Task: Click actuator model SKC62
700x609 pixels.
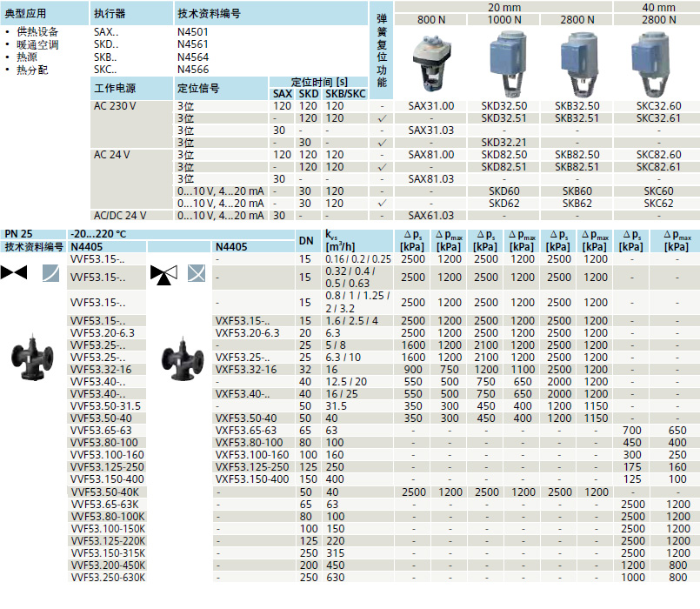Action: [659, 204]
